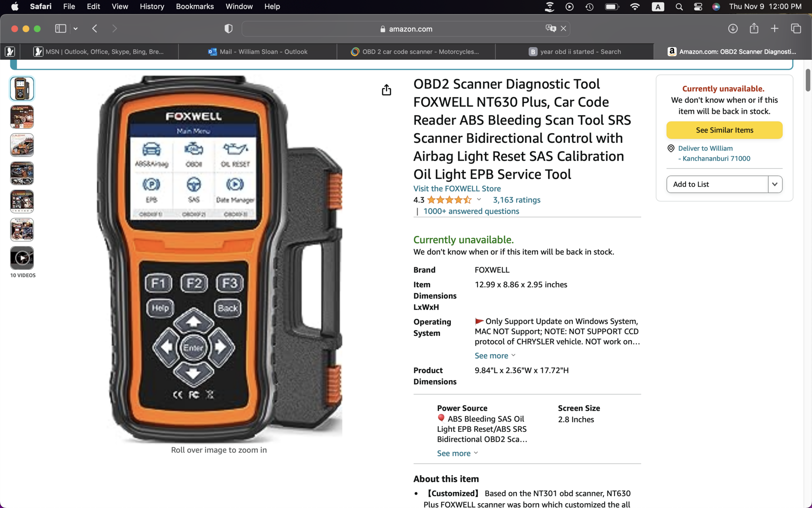
Task: Click the main FOXWELL scanner product image
Action: tap(220, 259)
